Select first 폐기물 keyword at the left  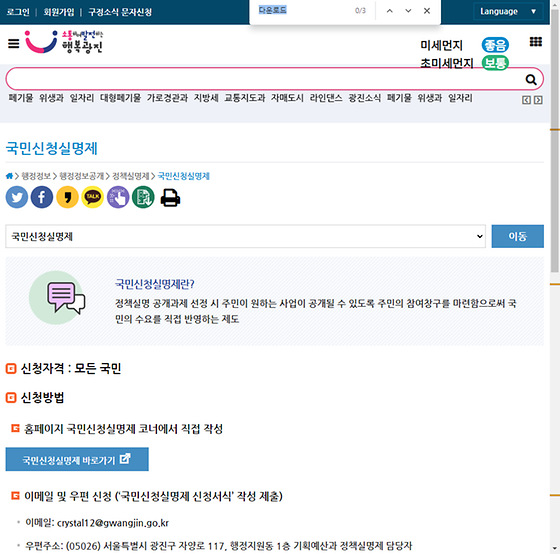[21, 98]
